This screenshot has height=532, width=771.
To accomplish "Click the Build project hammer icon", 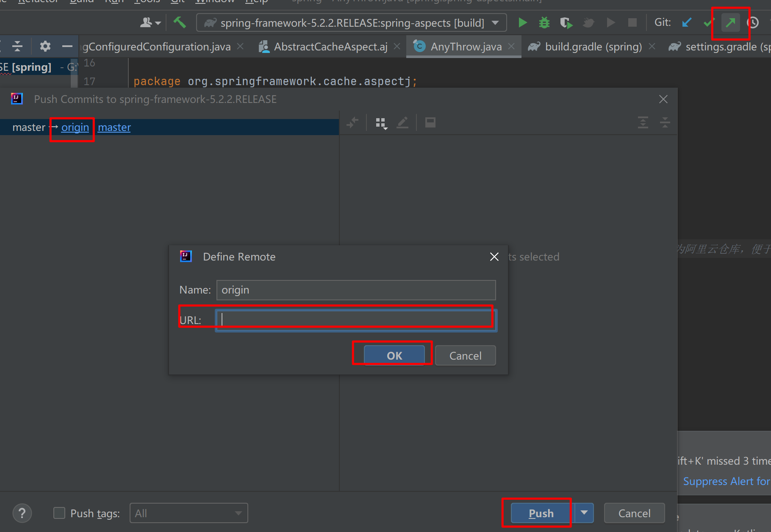I will point(180,22).
